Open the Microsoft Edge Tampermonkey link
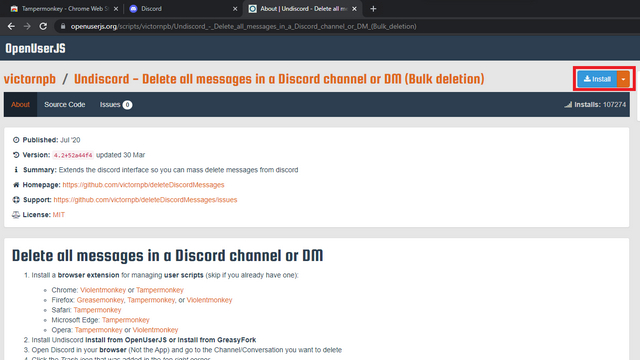Viewport: 640px width, 360px height. point(126,320)
